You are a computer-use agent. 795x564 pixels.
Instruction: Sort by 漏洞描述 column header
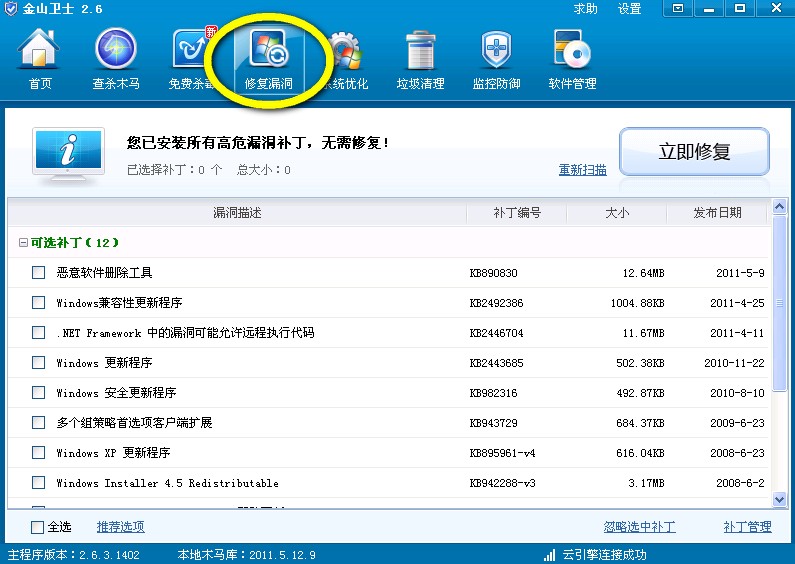click(237, 213)
